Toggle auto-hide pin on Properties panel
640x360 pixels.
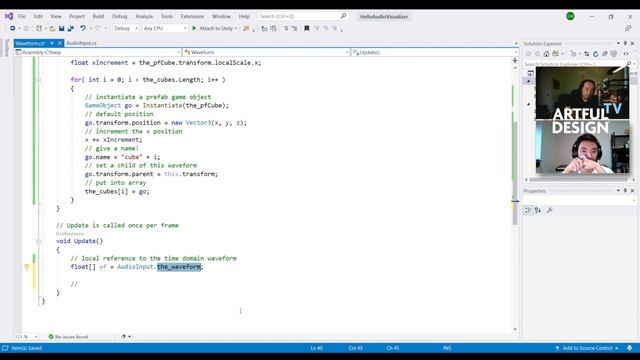coord(625,191)
